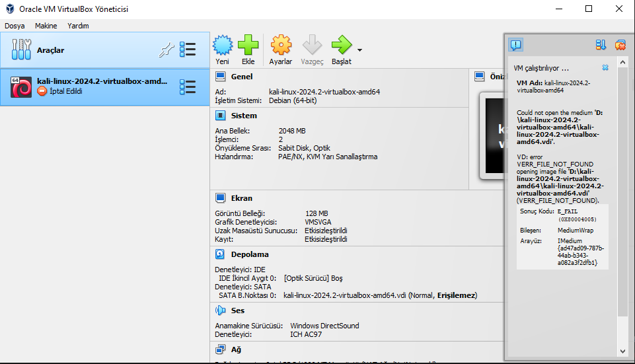Click the 'Windows DirectSound' value
Image resolution: width=635 pixels, height=364 pixels.
324,326
